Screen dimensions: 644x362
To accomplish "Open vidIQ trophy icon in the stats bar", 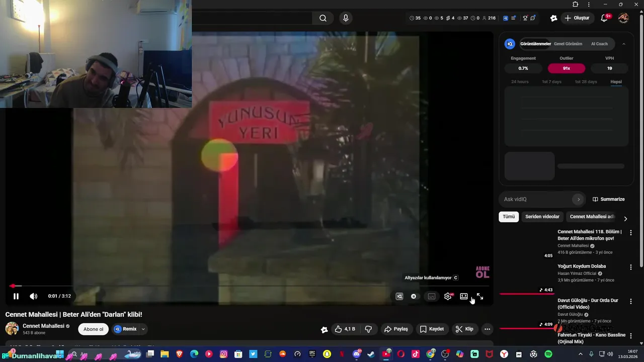I will point(525,18).
